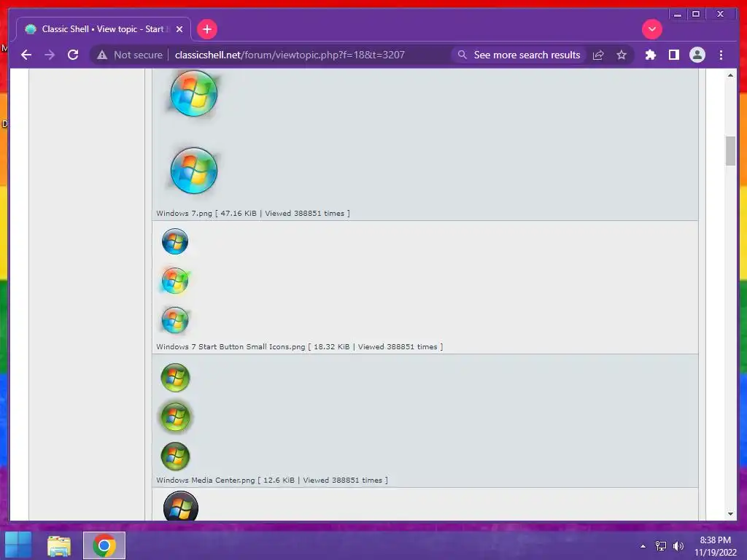This screenshot has height=560, width=747.
Task: Click the page scrollbar down arrow
Action: point(730,514)
